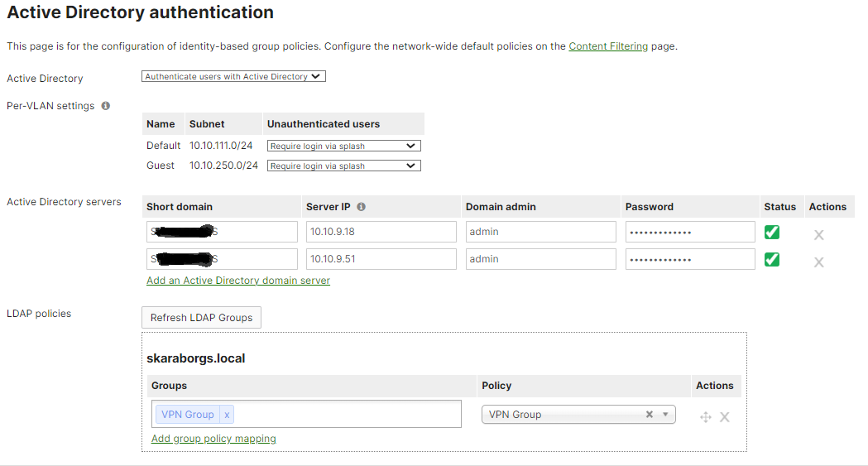Open Guest VLAN unauthenticated users dropdown
Viewport: 868px width, 466px height.
[x=343, y=166]
